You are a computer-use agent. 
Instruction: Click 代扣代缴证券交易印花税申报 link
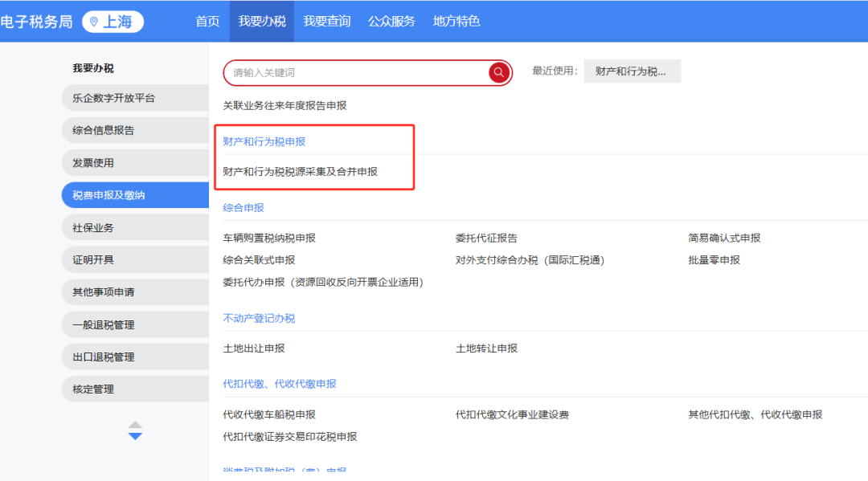pyautogui.click(x=289, y=437)
